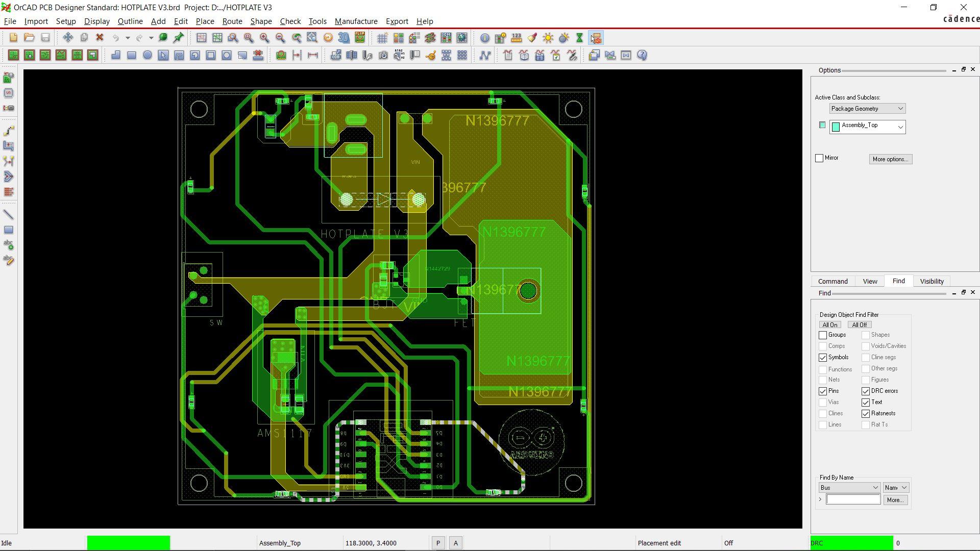The height and width of the screenshot is (551, 980).
Task: Uncheck the DRC errors checkbox
Action: click(866, 391)
